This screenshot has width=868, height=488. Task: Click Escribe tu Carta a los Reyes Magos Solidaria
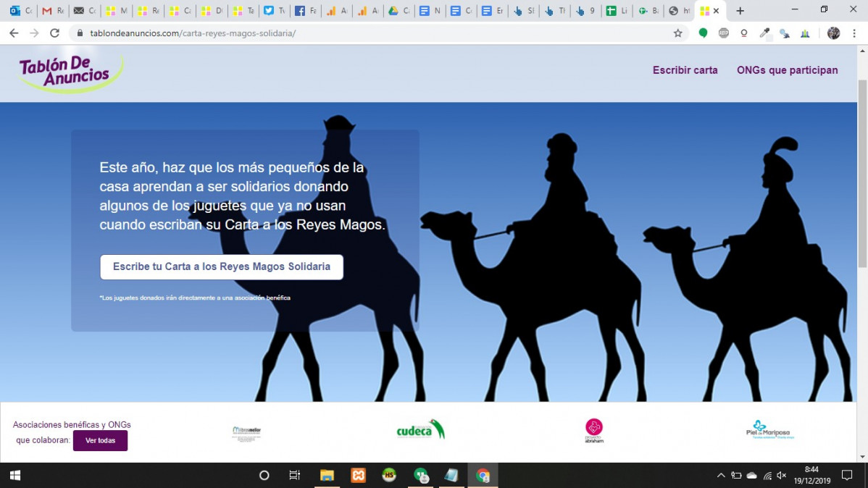(x=222, y=266)
